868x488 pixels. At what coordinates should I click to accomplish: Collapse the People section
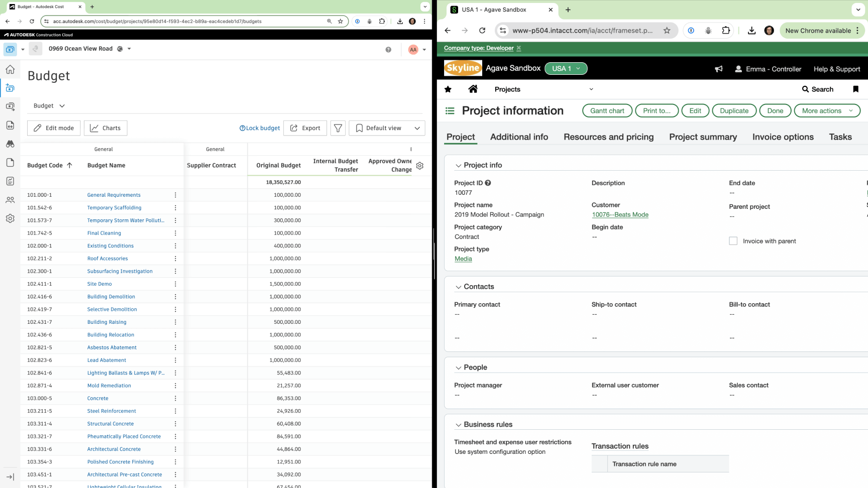coord(458,368)
